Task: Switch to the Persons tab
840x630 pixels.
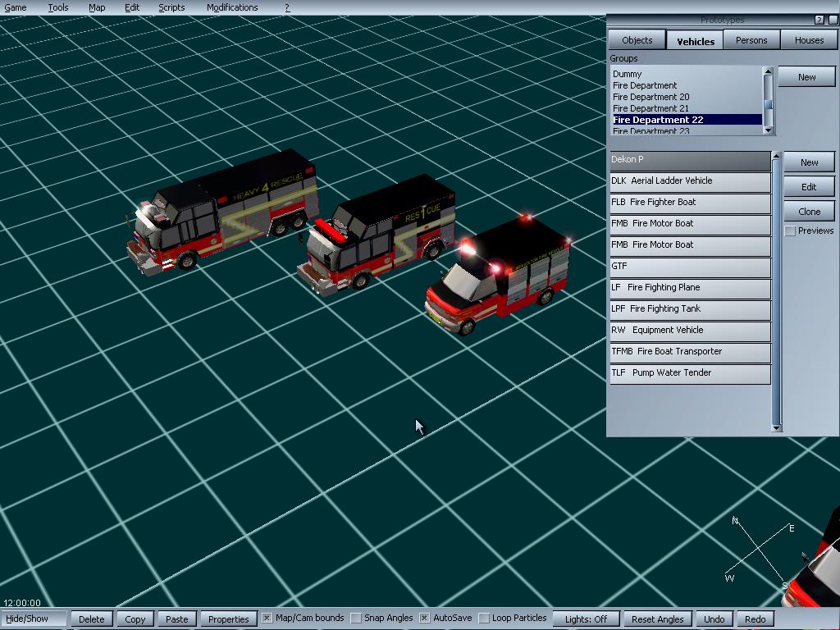Action: point(751,40)
